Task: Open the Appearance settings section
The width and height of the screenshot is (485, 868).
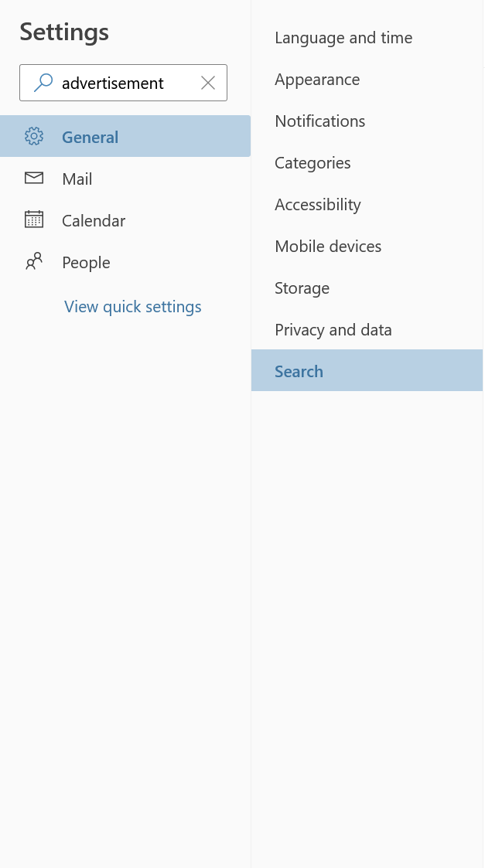Action: pyautogui.click(x=317, y=79)
